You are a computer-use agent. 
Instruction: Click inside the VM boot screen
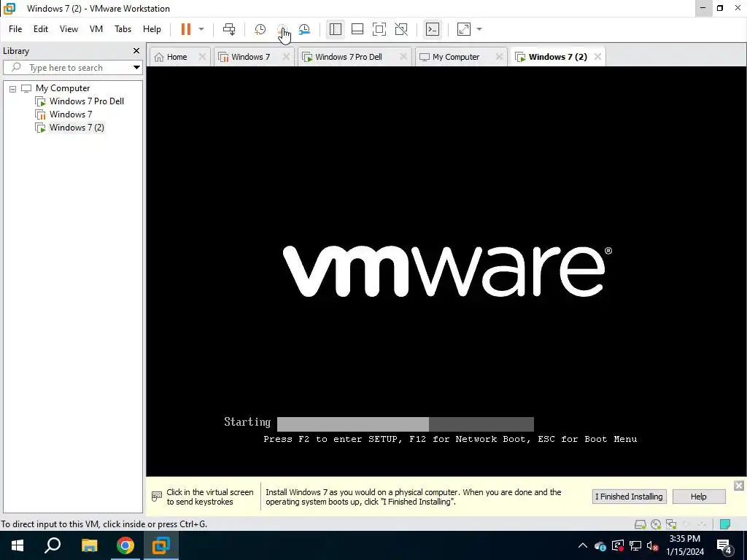(446, 271)
